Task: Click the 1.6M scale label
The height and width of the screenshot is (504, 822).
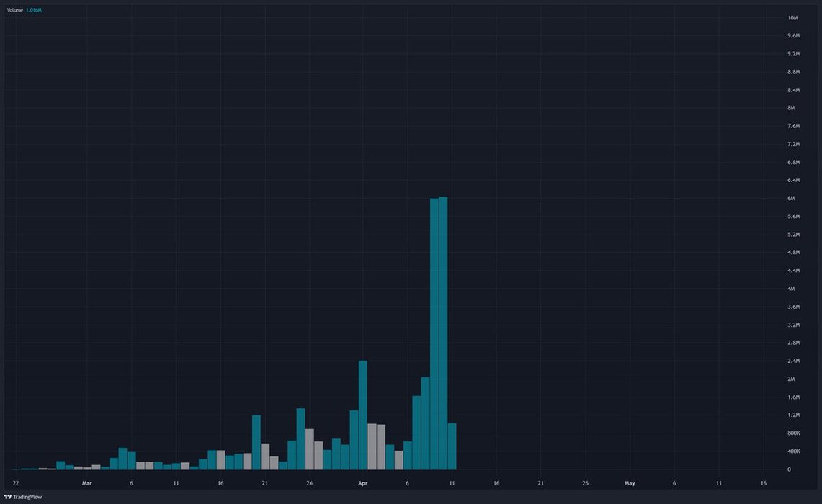Action: point(794,397)
